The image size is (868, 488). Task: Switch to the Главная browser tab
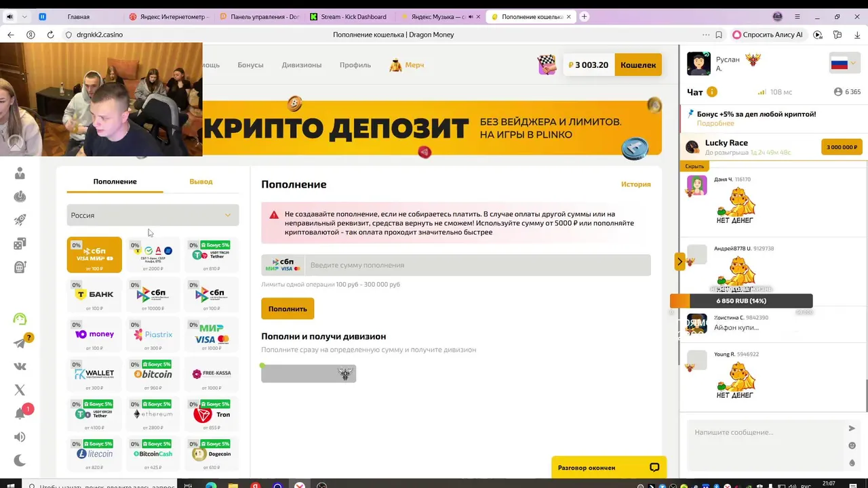(79, 17)
